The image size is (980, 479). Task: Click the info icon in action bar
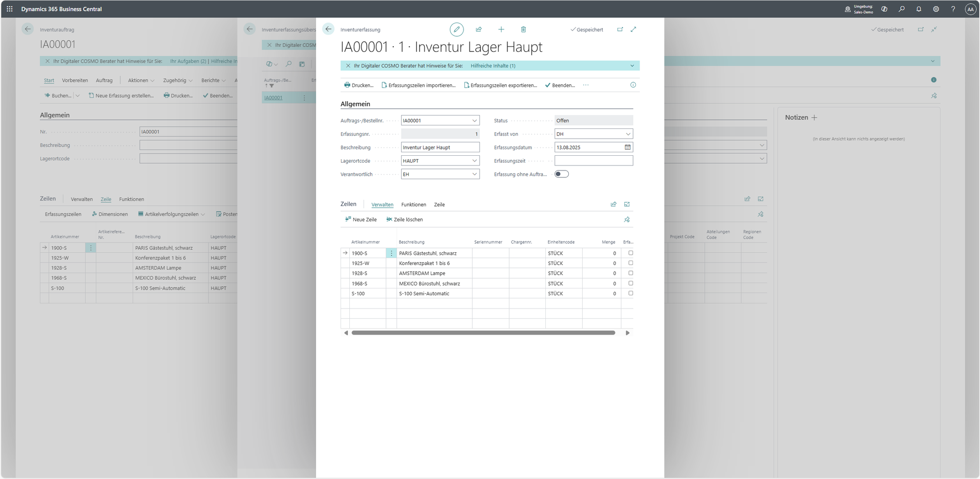[633, 85]
